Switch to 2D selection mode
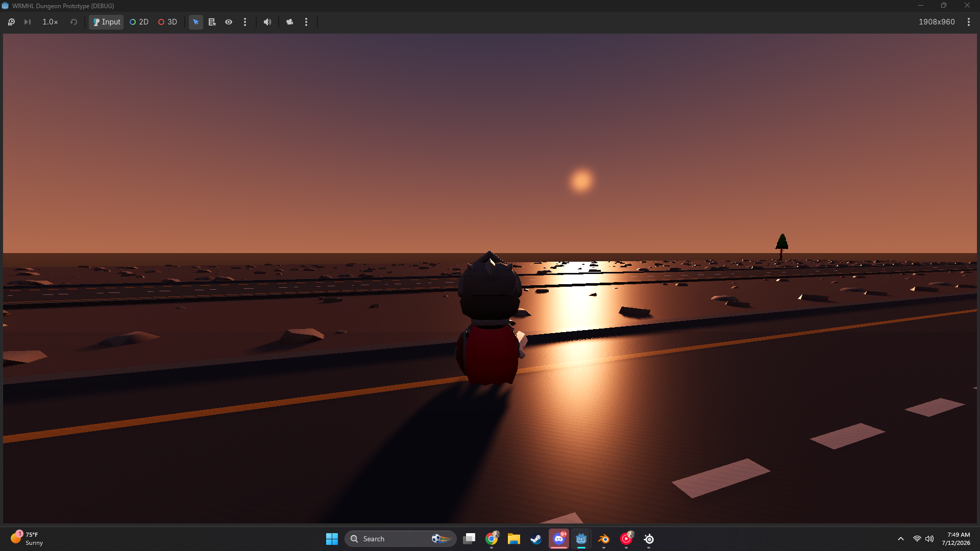This screenshot has height=551, width=980. 139,22
